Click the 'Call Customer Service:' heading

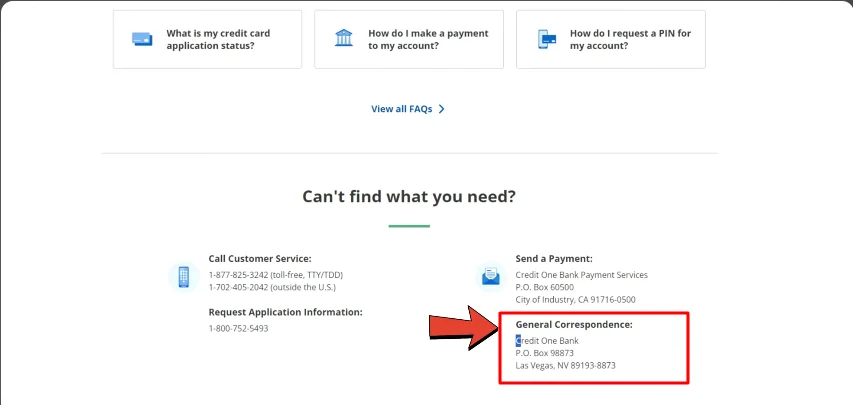260,259
